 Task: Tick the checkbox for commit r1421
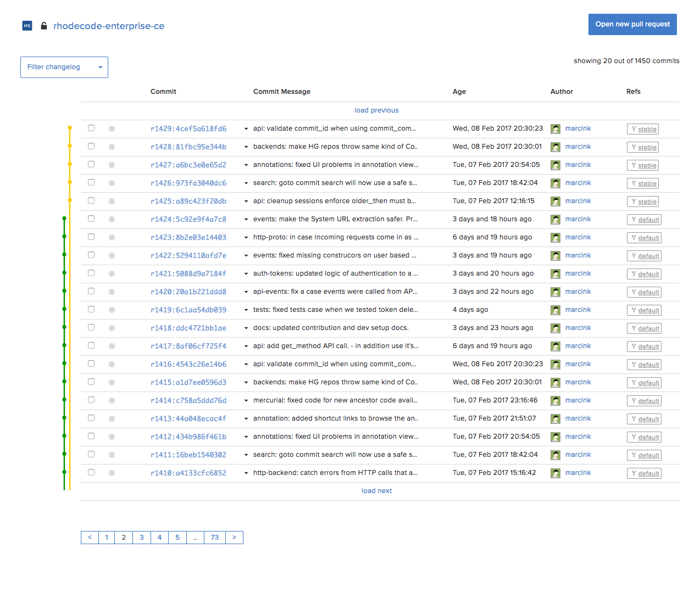point(91,273)
